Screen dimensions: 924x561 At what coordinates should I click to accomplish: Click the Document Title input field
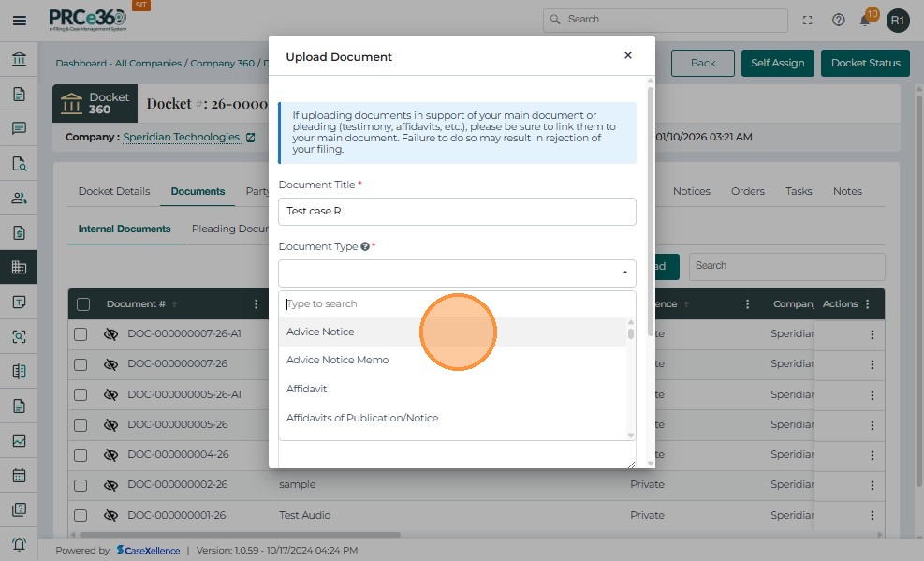pyautogui.click(x=457, y=212)
